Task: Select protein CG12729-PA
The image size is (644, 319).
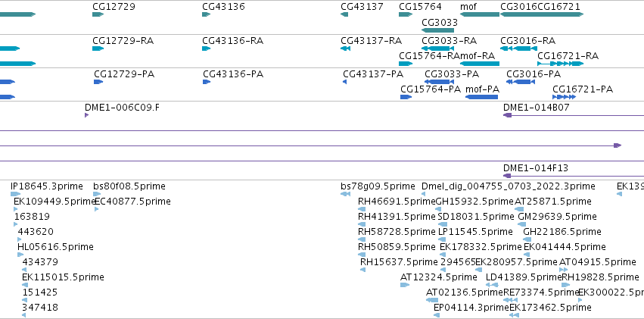Action: 98,82
